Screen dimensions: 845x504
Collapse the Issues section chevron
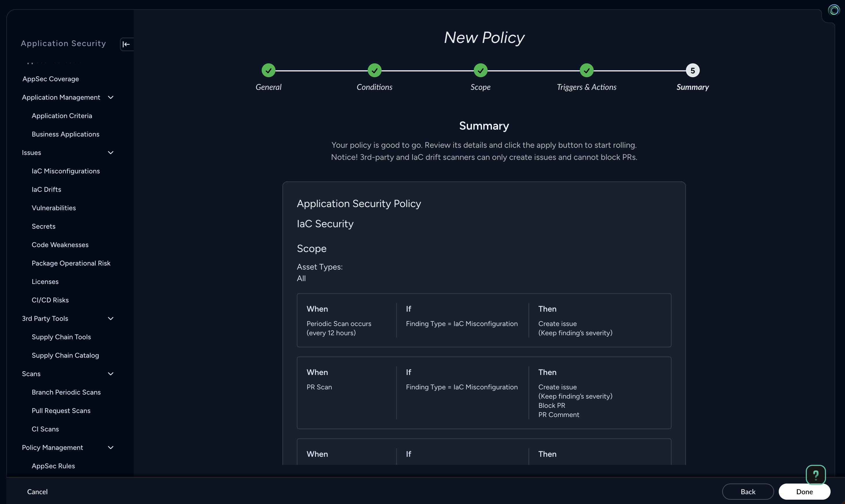coord(110,153)
